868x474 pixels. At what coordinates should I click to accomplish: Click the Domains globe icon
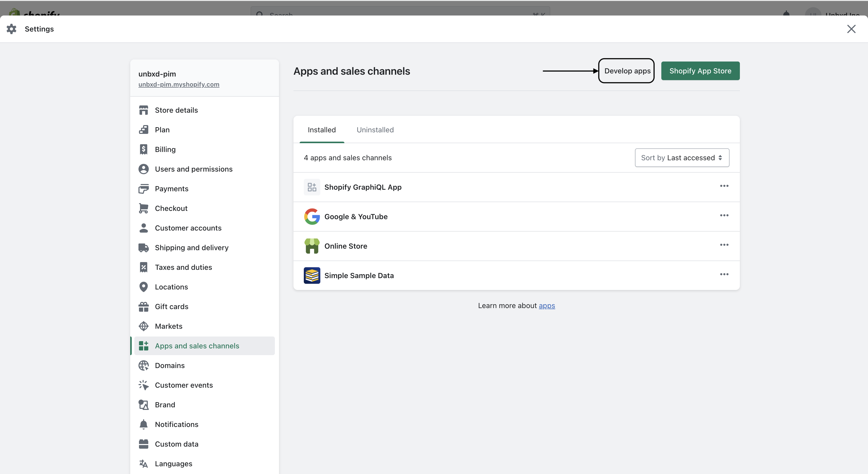[144, 365]
